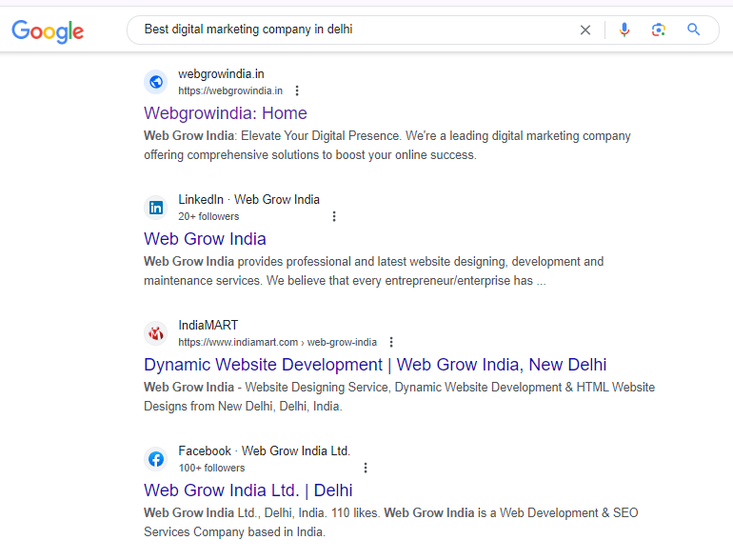Open more options for Facebook result

point(366,468)
